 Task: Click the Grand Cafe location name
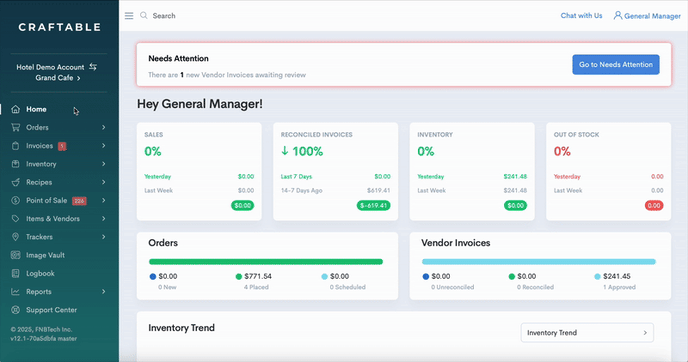pos(54,78)
